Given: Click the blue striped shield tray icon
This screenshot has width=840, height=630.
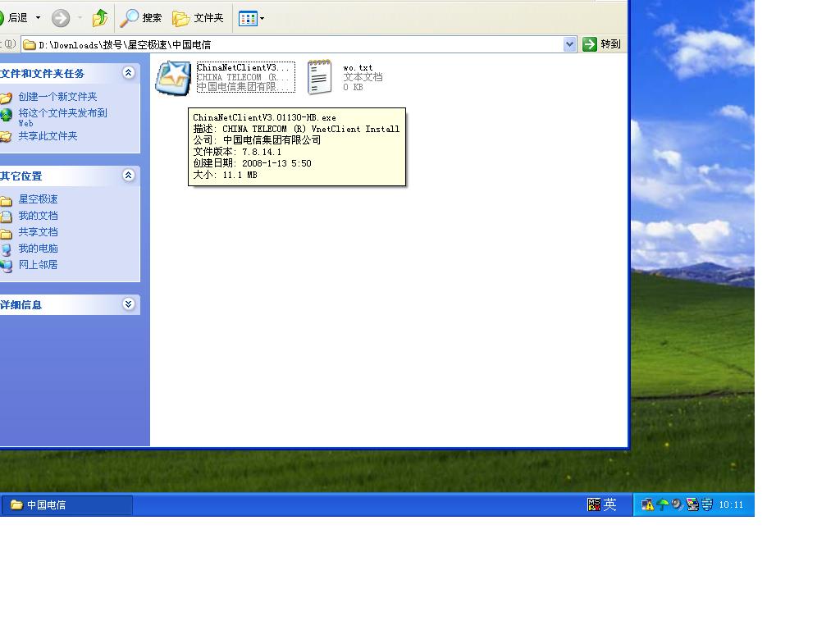Looking at the screenshot, I should pos(707,504).
